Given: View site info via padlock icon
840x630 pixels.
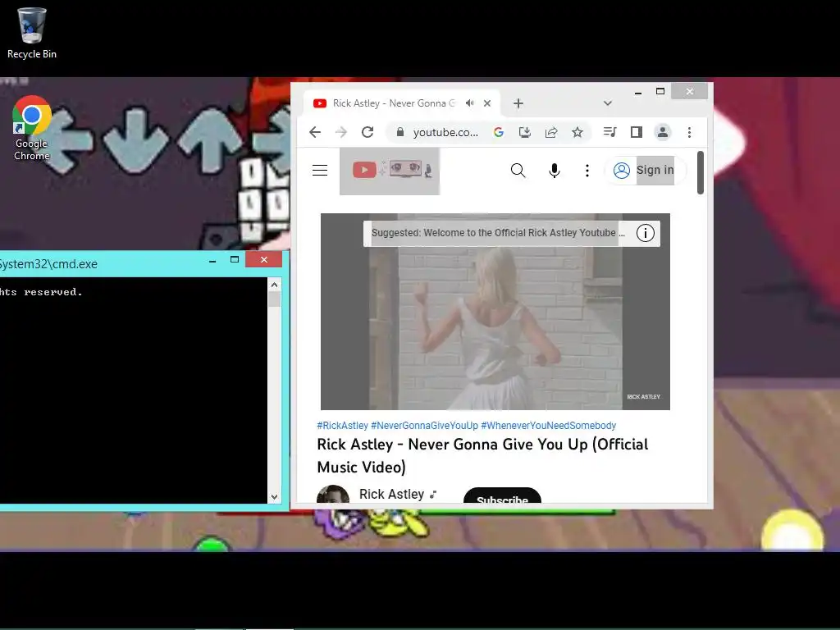Looking at the screenshot, I should pyautogui.click(x=399, y=132).
